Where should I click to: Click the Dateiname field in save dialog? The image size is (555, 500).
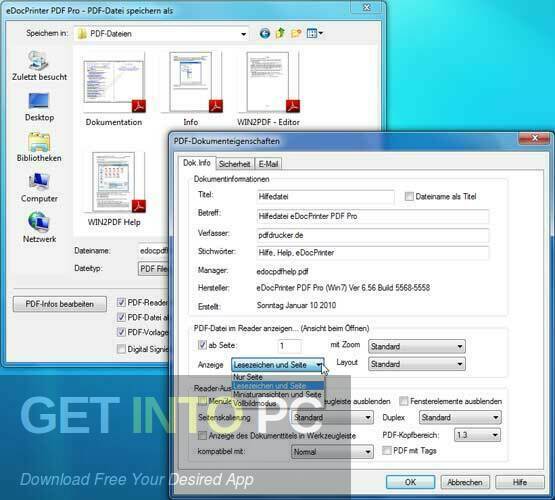[154, 251]
